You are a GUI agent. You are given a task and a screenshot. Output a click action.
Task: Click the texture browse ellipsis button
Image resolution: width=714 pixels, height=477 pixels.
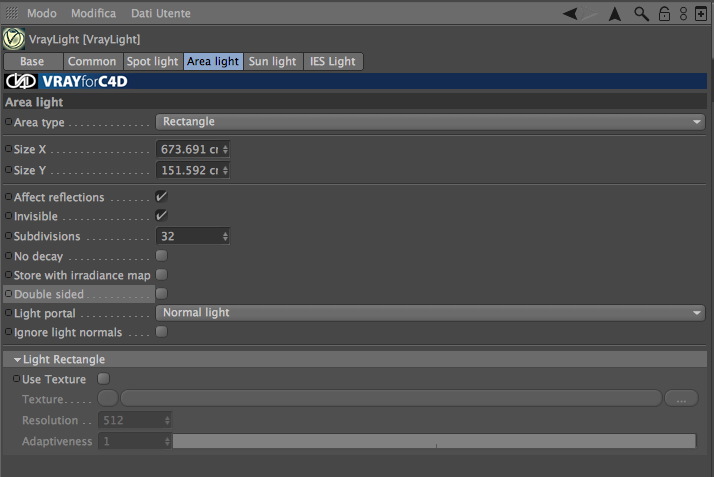(x=681, y=399)
